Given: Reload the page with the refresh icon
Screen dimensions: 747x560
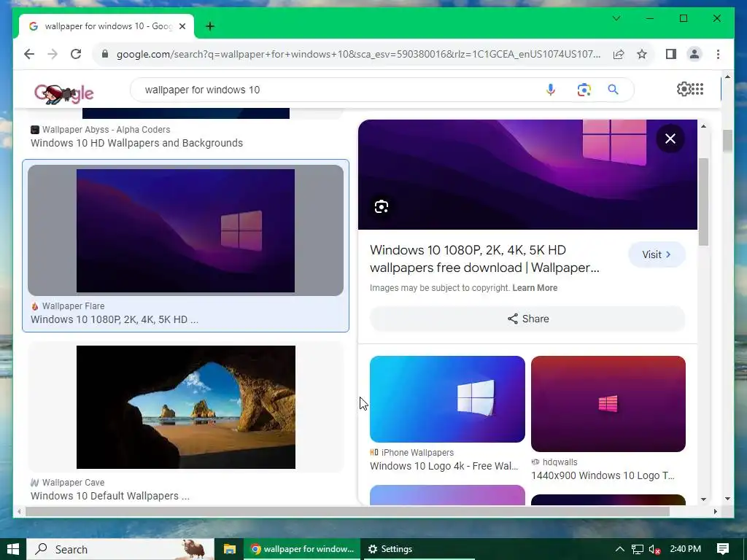Looking at the screenshot, I should (76, 54).
